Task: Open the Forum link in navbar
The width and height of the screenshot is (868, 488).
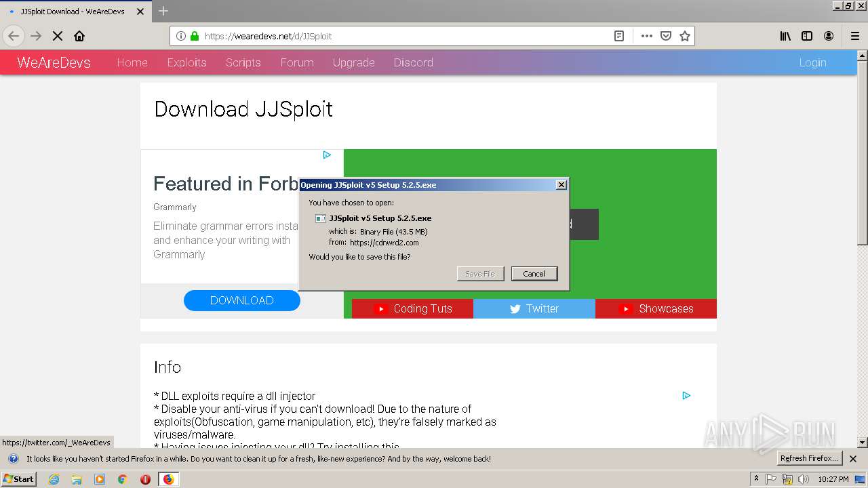Action: (x=297, y=62)
